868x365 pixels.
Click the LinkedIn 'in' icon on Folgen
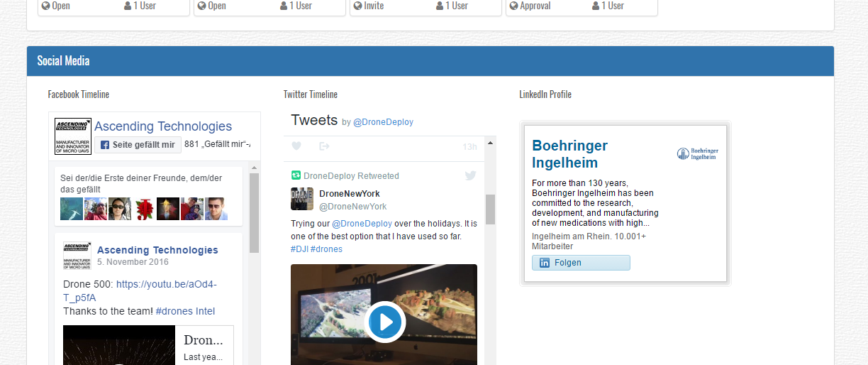545,263
